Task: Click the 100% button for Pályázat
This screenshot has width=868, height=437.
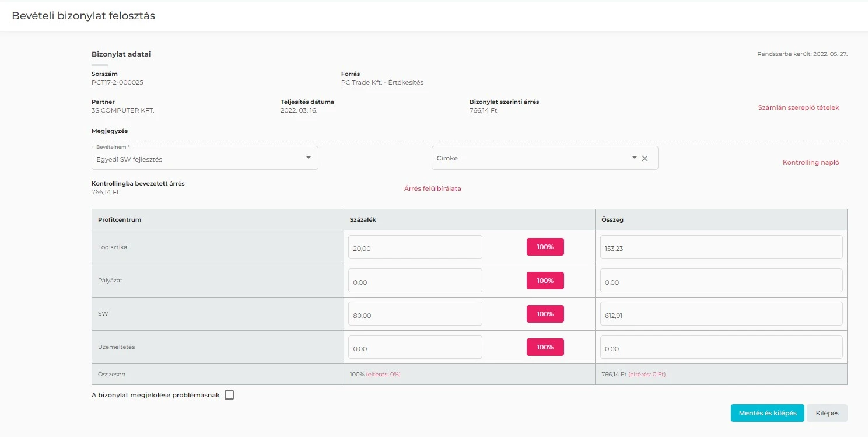Action: (545, 281)
